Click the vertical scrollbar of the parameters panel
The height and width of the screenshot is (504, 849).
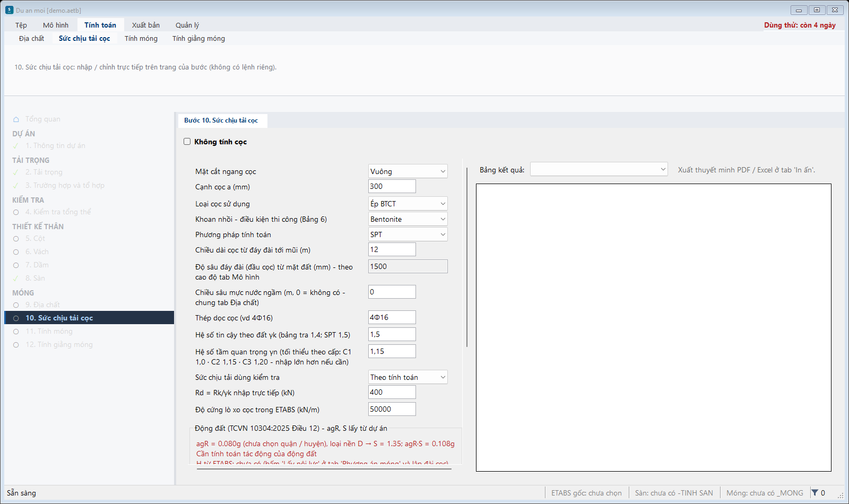click(x=467, y=257)
